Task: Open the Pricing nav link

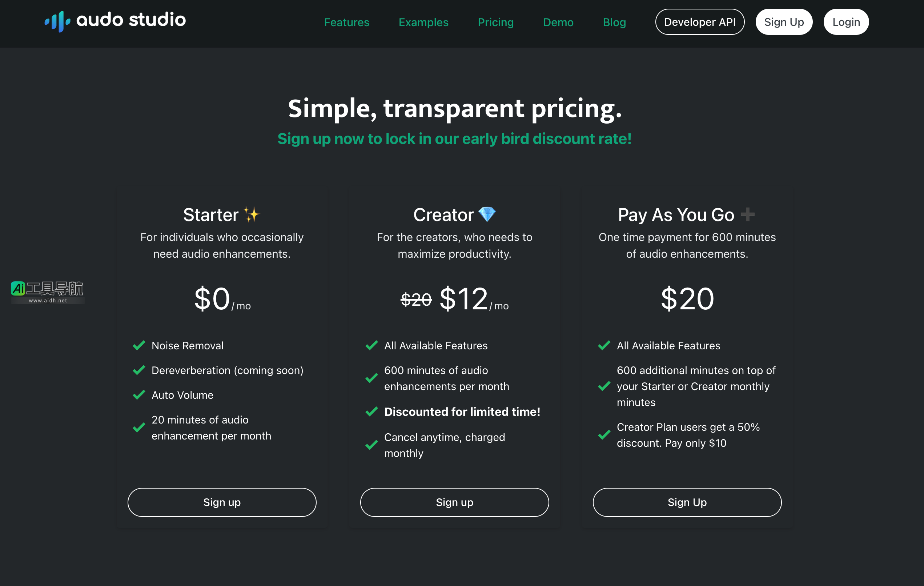Action: pyautogui.click(x=495, y=22)
